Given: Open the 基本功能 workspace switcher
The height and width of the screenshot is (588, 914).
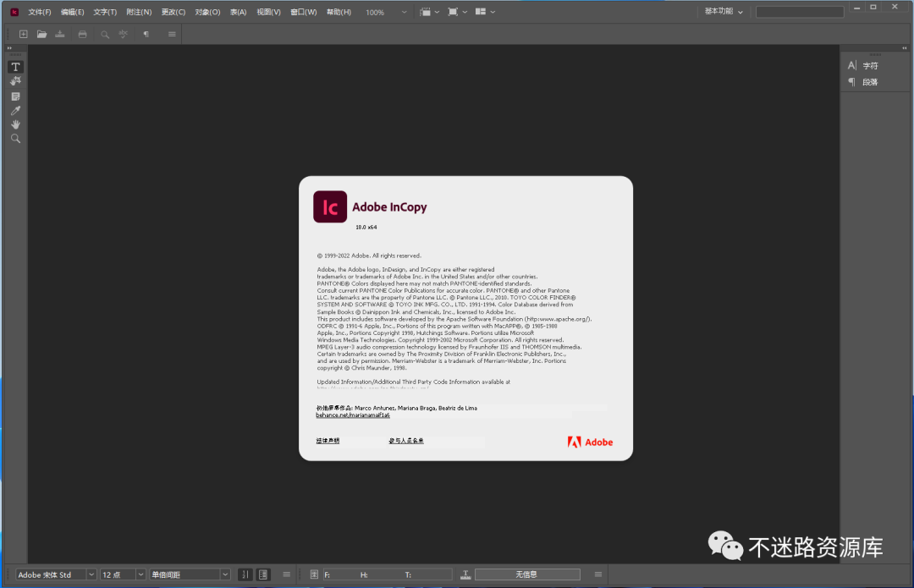Looking at the screenshot, I should pos(724,12).
